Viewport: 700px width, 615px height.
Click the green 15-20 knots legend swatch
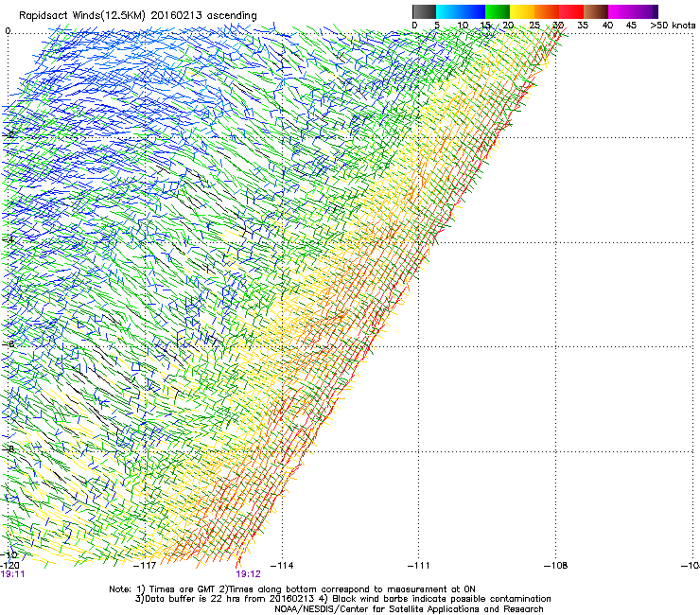click(498, 11)
